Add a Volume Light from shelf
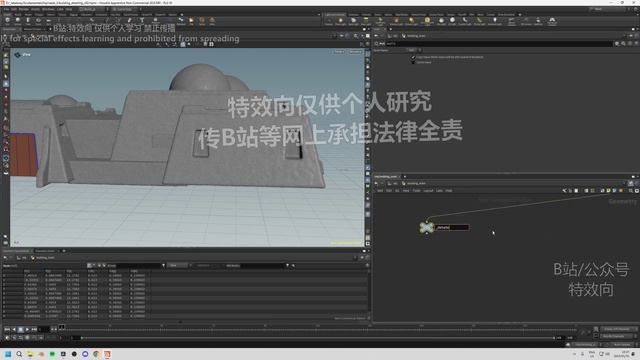 click(x=396, y=21)
